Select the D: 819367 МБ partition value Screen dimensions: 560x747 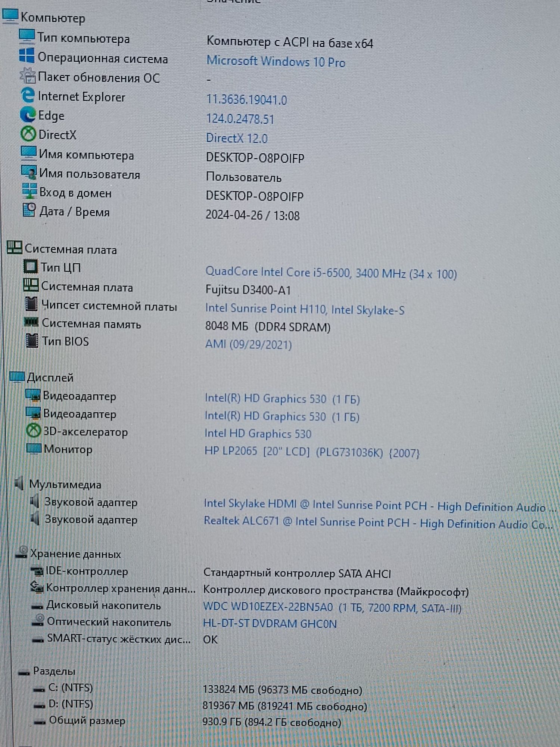point(284,706)
